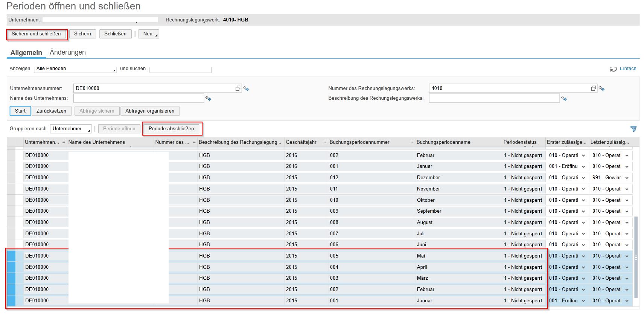Click advanced selection icon beside Name des Unternehmens
Screen dimensions: 644x314
pyautogui.click(x=208, y=98)
